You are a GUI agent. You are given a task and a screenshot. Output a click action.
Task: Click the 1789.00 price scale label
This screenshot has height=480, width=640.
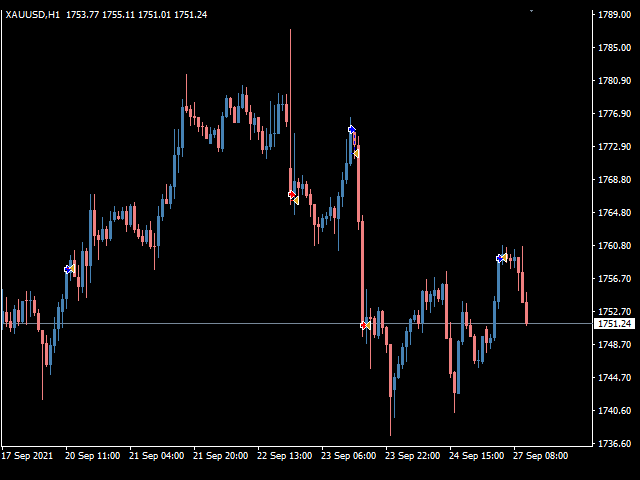(x=613, y=15)
